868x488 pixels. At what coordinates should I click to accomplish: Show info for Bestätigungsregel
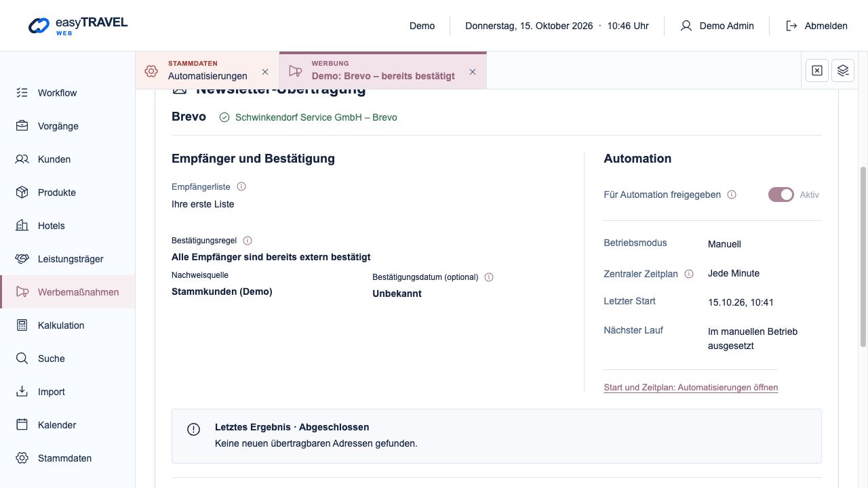248,241
